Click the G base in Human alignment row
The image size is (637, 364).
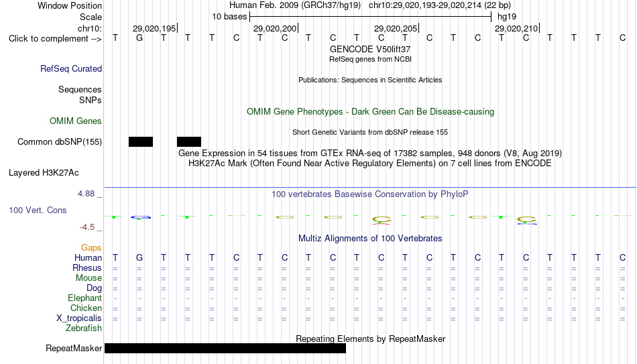click(x=139, y=257)
